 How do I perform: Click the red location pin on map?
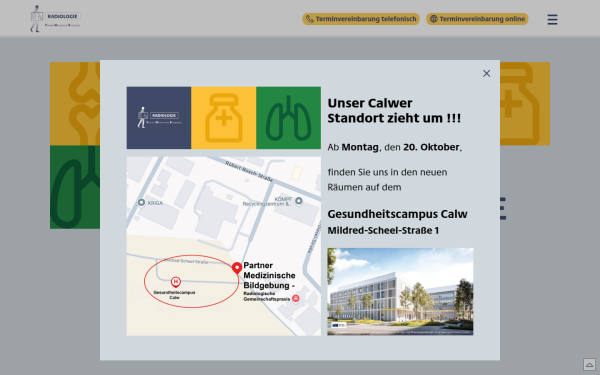(237, 268)
